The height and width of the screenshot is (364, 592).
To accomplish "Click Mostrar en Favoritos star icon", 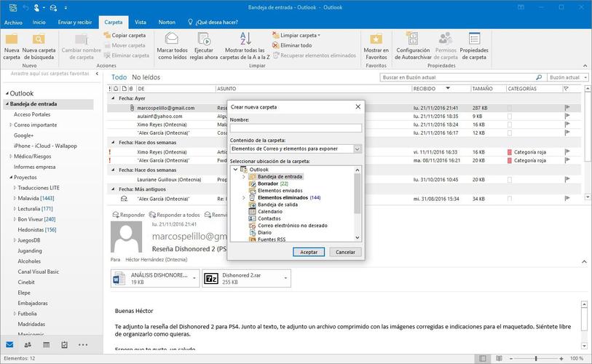I will pyautogui.click(x=376, y=39).
